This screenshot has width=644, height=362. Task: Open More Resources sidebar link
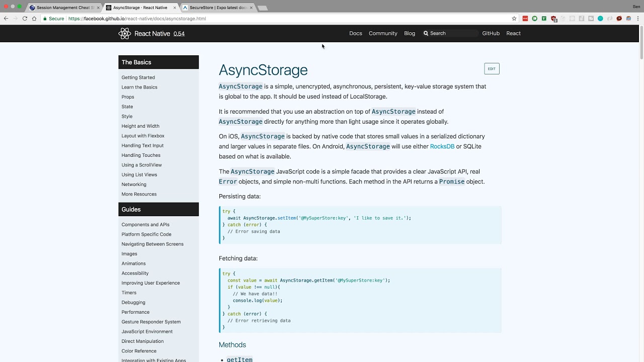[139, 194]
